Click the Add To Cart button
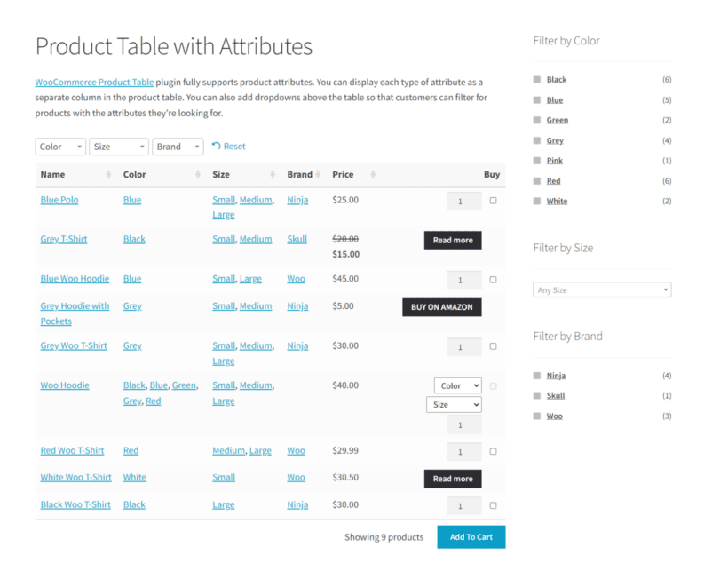Screen dimensions: 728x579 (x=471, y=536)
